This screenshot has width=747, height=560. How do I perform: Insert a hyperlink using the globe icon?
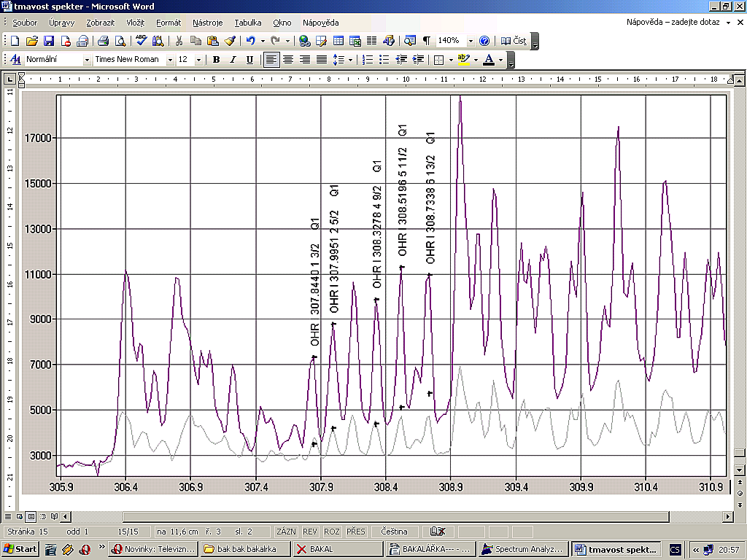tap(304, 41)
